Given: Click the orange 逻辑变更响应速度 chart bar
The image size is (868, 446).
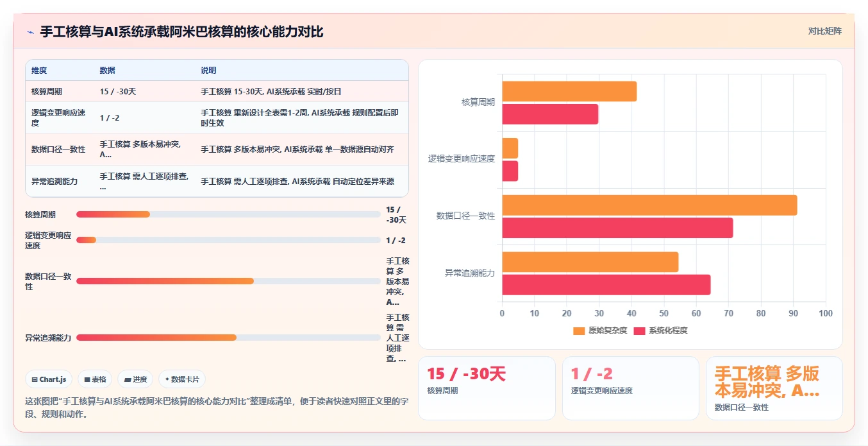Looking at the screenshot, I should 510,148.
